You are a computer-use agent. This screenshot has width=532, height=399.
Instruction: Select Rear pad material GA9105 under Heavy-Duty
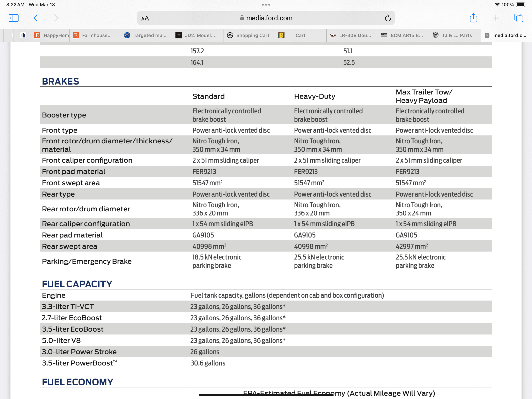point(305,235)
